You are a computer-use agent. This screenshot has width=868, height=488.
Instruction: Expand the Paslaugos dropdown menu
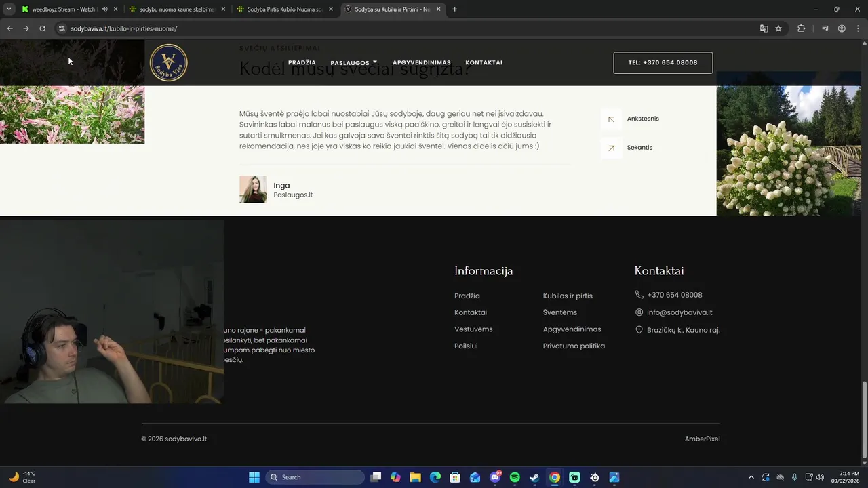pyautogui.click(x=353, y=62)
